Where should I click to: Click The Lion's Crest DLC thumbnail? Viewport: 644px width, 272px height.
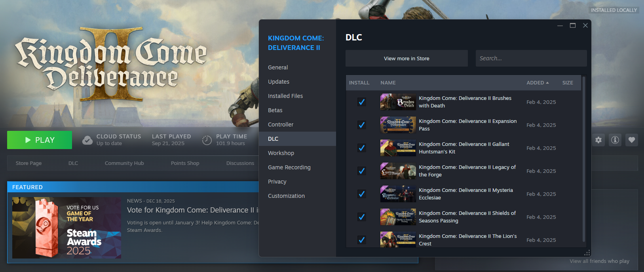(398, 239)
